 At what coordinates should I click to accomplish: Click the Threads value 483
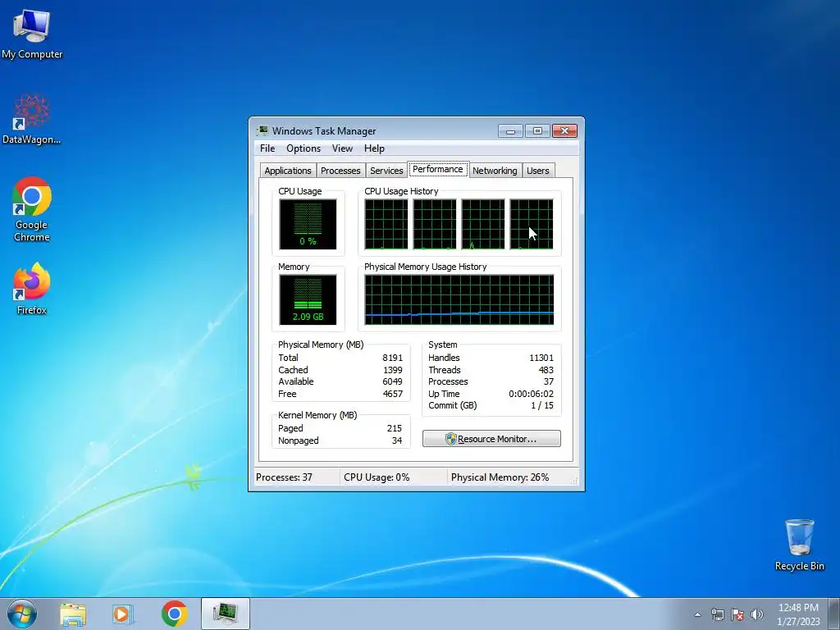(546, 370)
